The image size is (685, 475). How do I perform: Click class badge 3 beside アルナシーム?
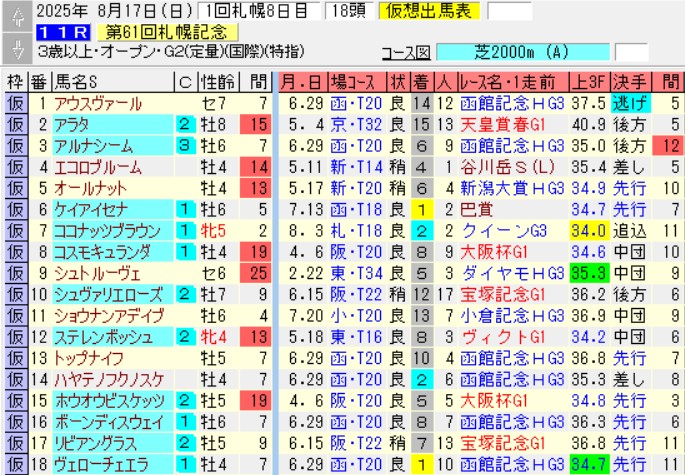tap(185, 145)
